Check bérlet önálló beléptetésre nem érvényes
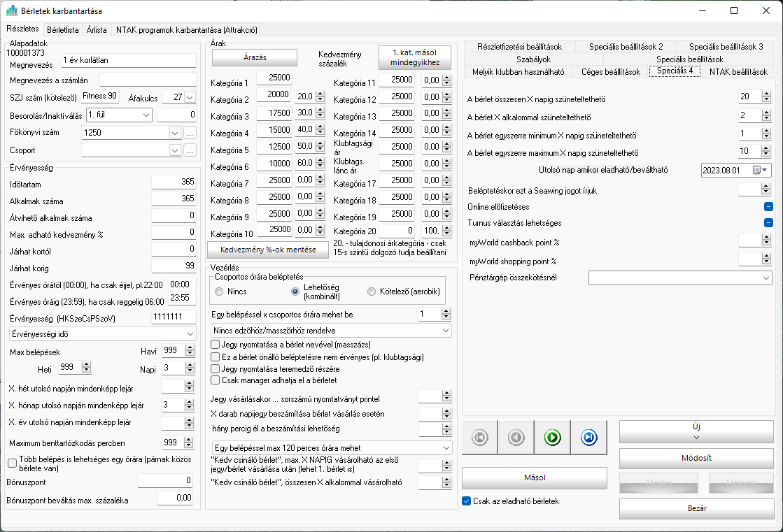 pos(216,357)
